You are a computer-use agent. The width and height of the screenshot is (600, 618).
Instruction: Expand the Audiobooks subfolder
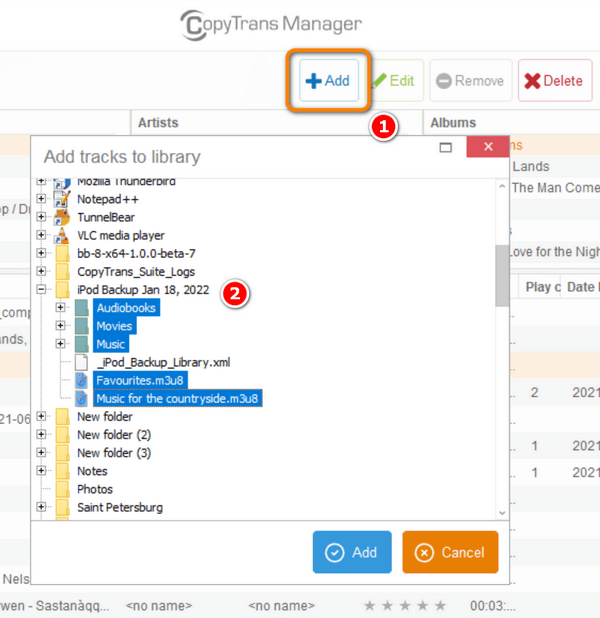[x=60, y=307]
